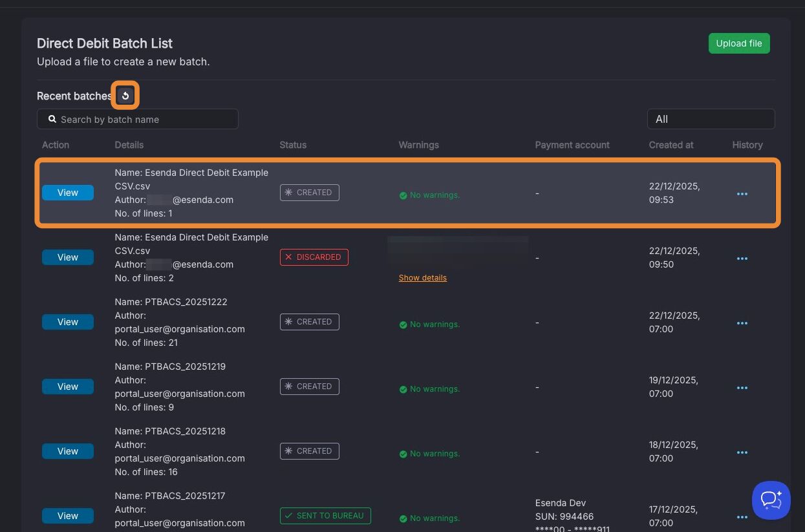This screenshot has width=805, height=532.
Task: Click the Action column header
Action: [56, 145]
